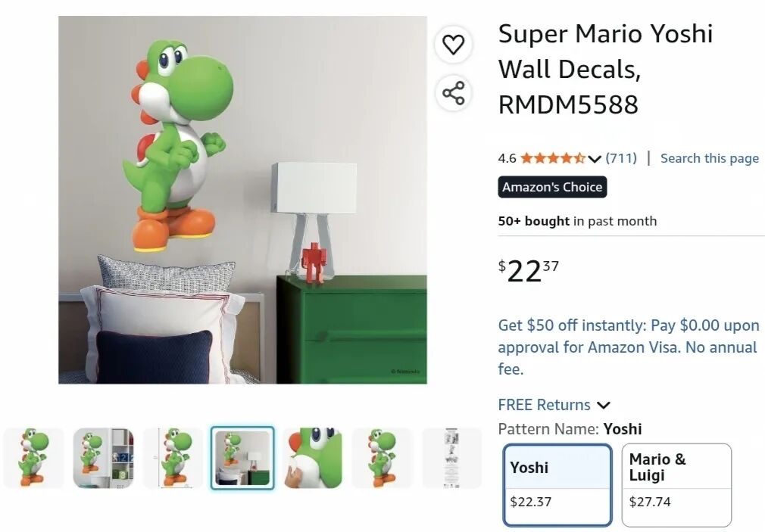
Task: Click the Amazon's Choice badge
Action: coord(552,187)
